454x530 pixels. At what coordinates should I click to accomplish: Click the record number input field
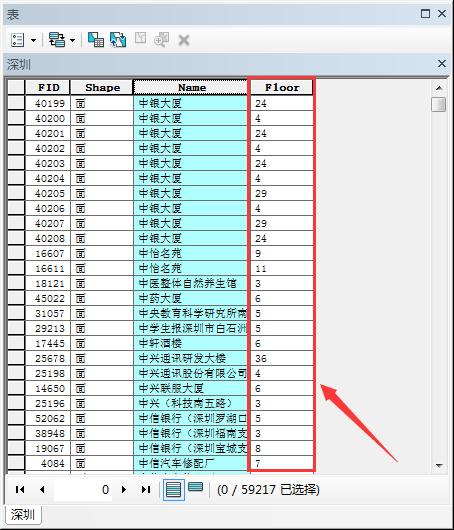click(x=83, y=489)
